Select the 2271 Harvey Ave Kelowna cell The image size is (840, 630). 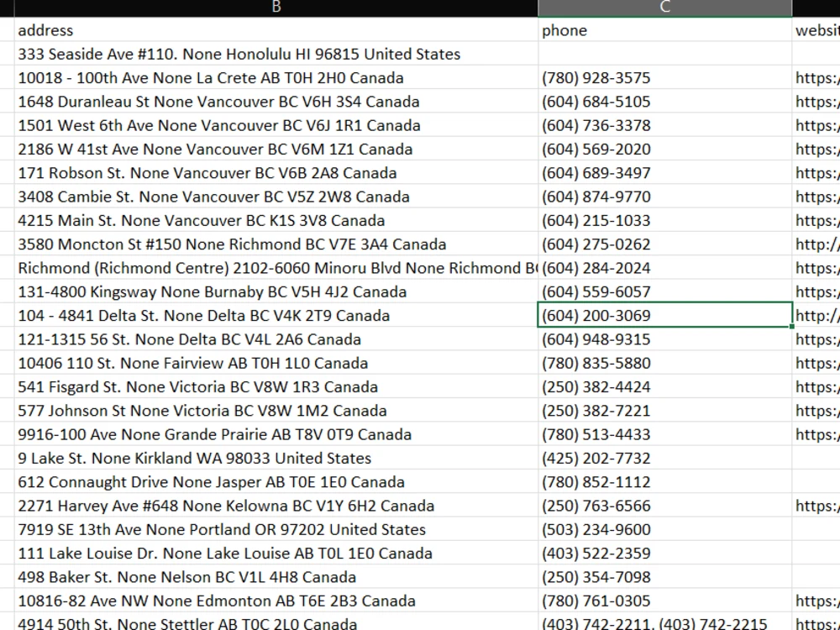pos(276,505)
